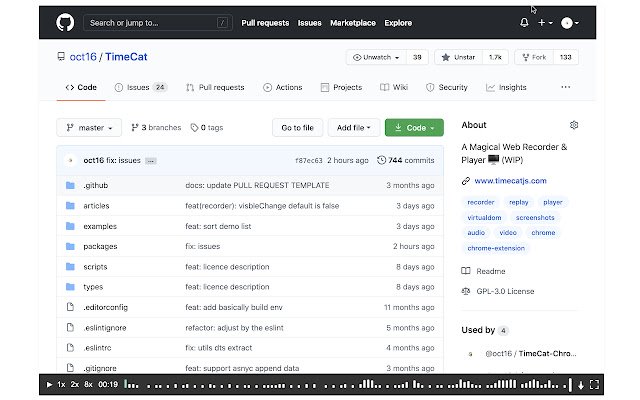Open the .gitignore file
This screenshot has height=400, width=640.
click(x=100, y=368)
